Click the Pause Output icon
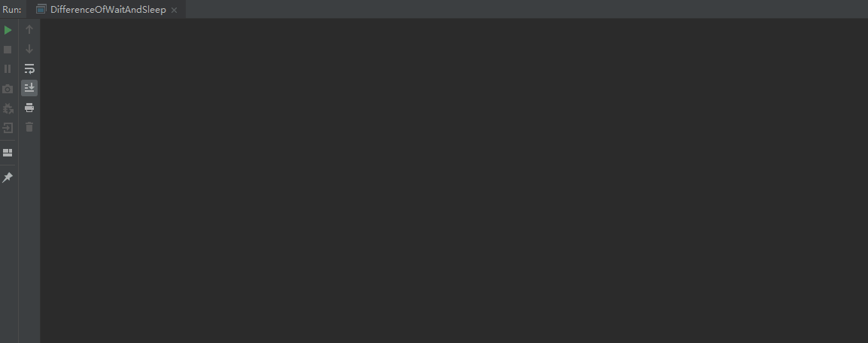 tap(8, 68)
